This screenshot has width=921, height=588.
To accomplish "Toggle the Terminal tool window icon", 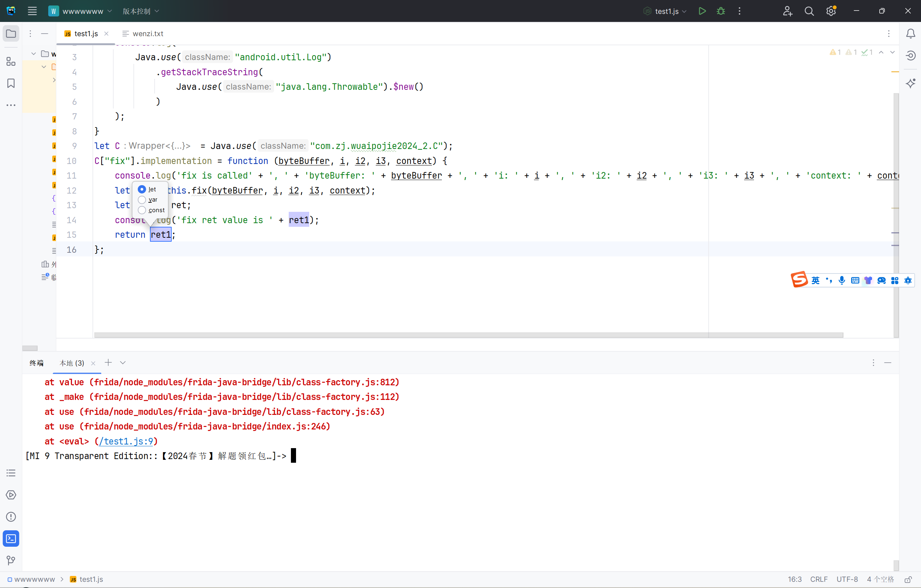I will click(x=11, y=539).
